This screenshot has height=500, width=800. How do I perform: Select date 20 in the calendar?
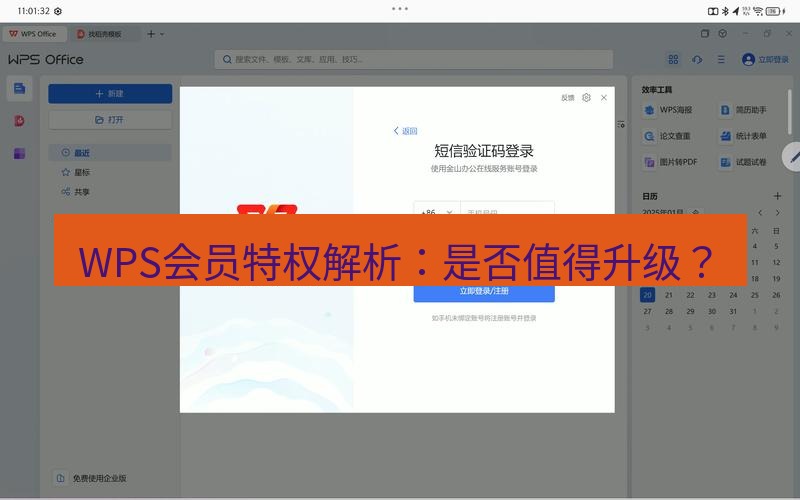(x=647, y=295)
